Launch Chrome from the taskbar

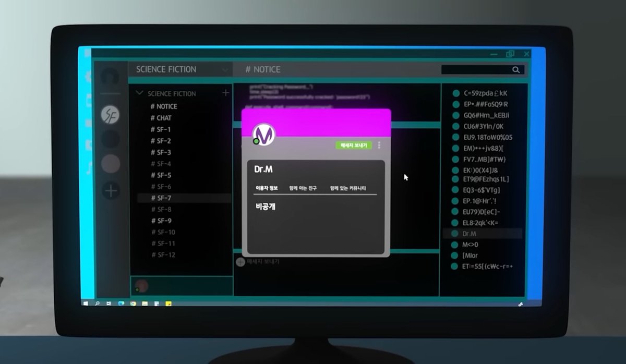[x=133, y=304]
